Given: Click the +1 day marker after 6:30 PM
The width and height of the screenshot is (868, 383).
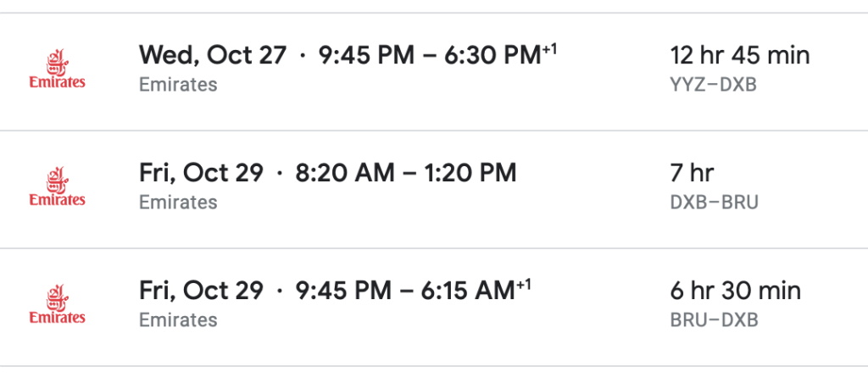Looking at the screenshot, I should coord(550,49).
